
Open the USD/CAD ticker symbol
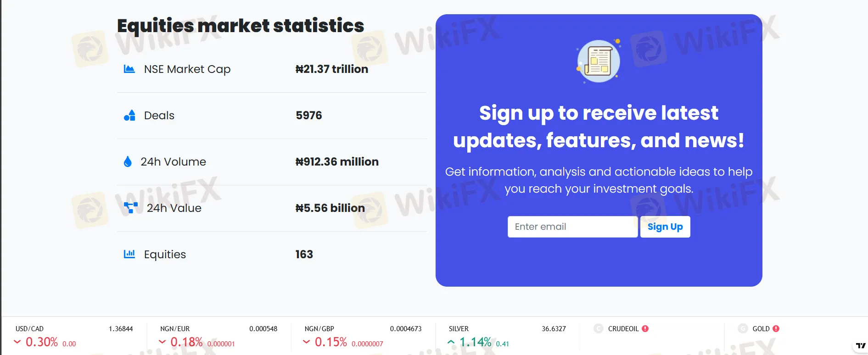[29, 329]
